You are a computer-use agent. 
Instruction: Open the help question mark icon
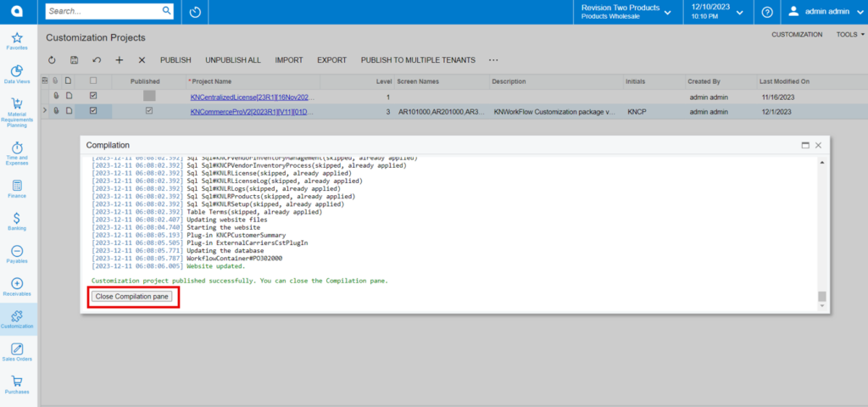pos(767,12)
